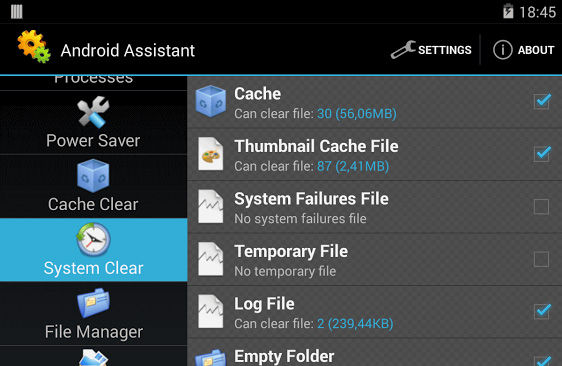Tap the Log File list entry title
Viewport: 562px width, 366px height.
(265, 304)
